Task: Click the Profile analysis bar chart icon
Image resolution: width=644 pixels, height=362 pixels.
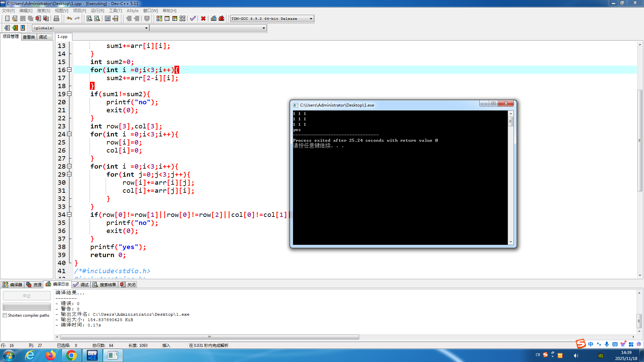Action: coord(214,18)
